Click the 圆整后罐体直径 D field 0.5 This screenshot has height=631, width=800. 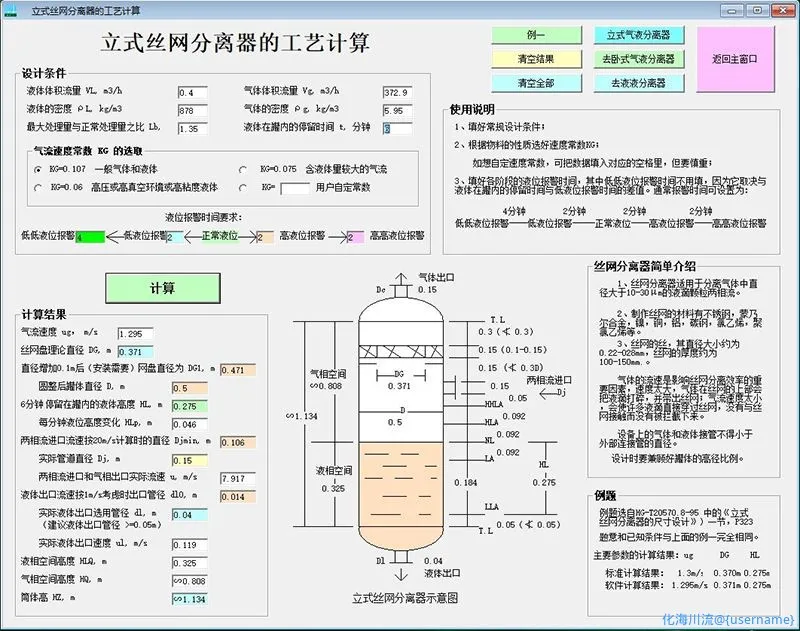click(190, 388)
